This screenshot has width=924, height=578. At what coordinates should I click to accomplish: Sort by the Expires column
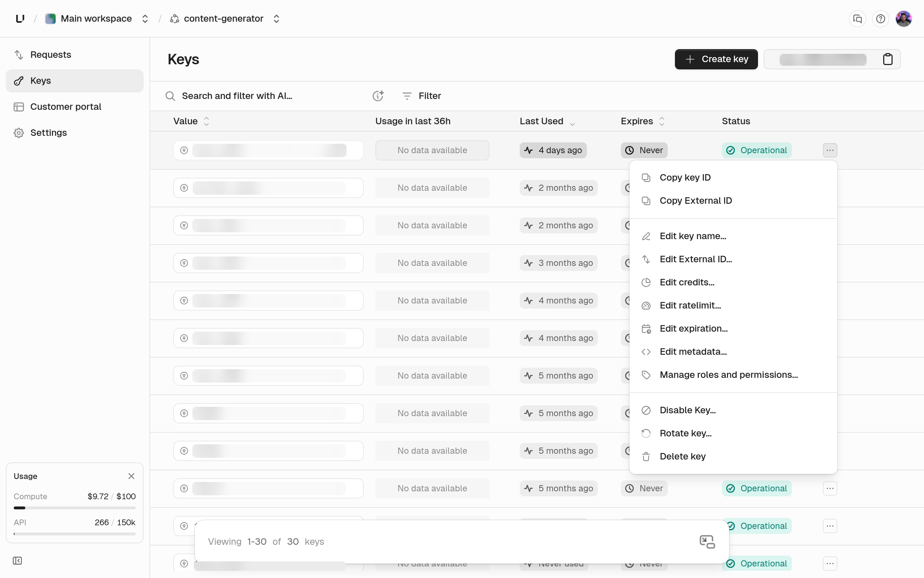pos(643,121)
